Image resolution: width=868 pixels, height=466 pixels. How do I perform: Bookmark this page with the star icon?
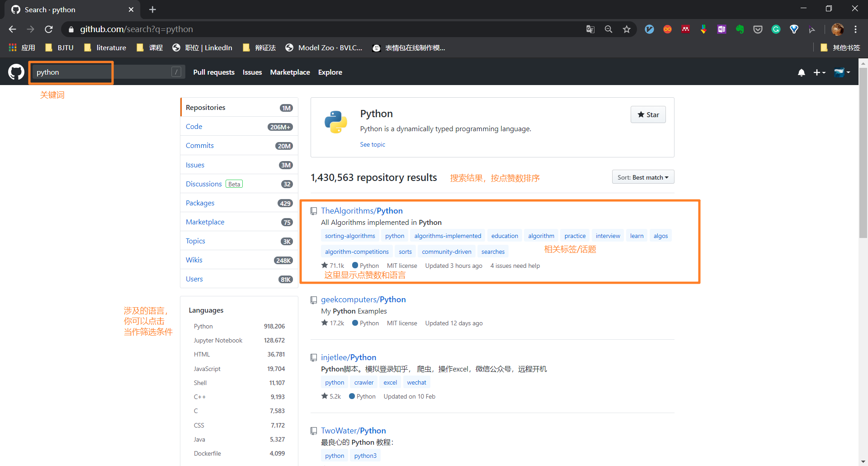click(627, 29)
